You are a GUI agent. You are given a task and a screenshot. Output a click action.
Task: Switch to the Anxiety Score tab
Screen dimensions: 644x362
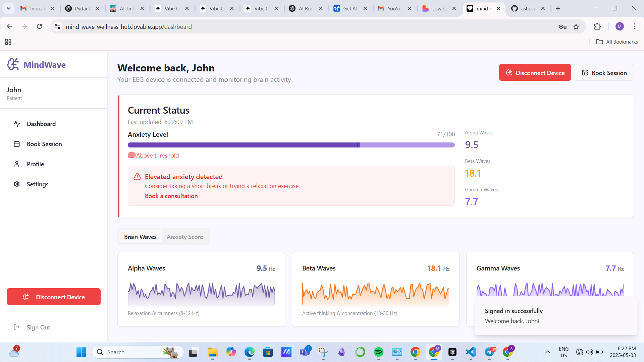(184, 237)
